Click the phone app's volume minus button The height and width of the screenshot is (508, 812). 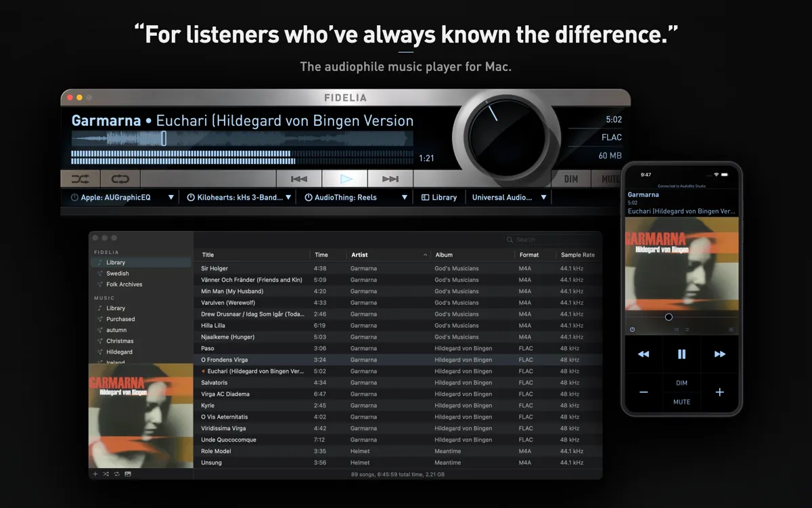click(644, 392)
